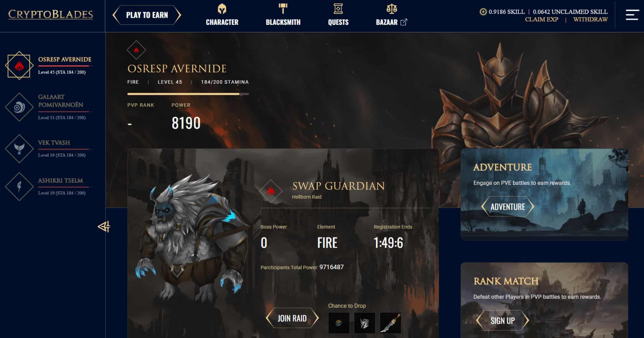Click the Claim EXP link
Image resolution: width=644 pixels, height=338 pixels.
coord(541,19)
